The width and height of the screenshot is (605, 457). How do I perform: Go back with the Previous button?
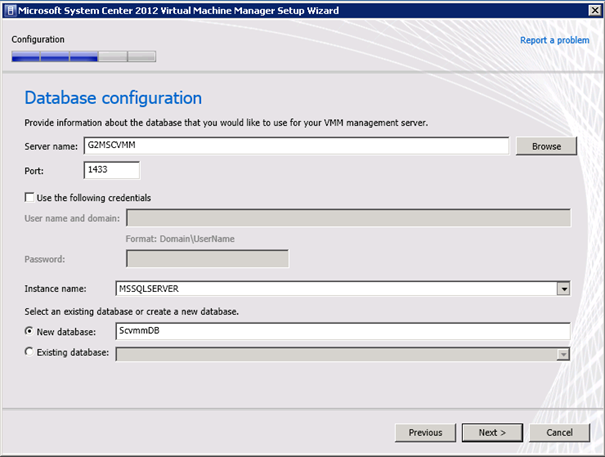[x=425, y=433]
